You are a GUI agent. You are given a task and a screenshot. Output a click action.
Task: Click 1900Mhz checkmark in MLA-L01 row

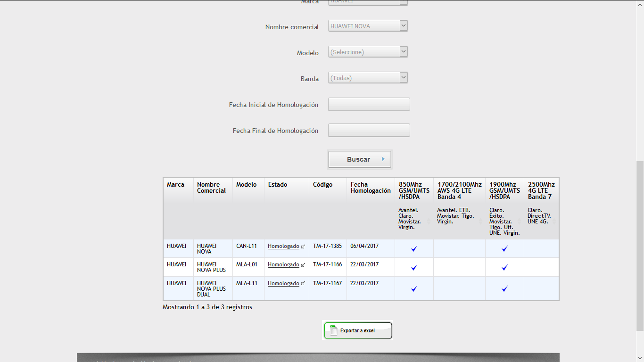[504, 267]
